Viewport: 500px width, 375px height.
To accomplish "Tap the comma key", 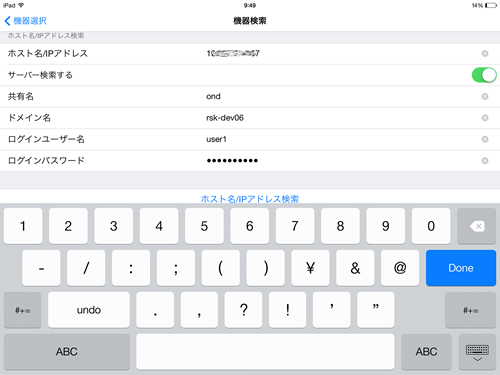I will tap(199, 310).
